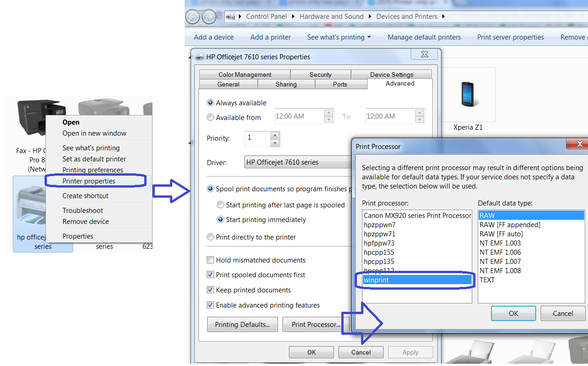
Task: Expand the See what's printing toolbar dropdown
Action: click(x=368, y=37)
